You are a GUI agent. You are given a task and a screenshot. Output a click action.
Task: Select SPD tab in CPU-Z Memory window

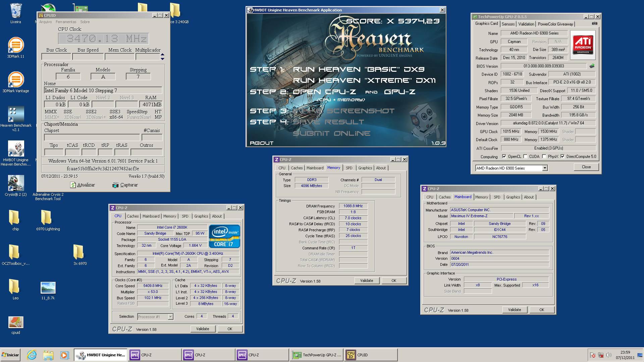click(349, 168)
